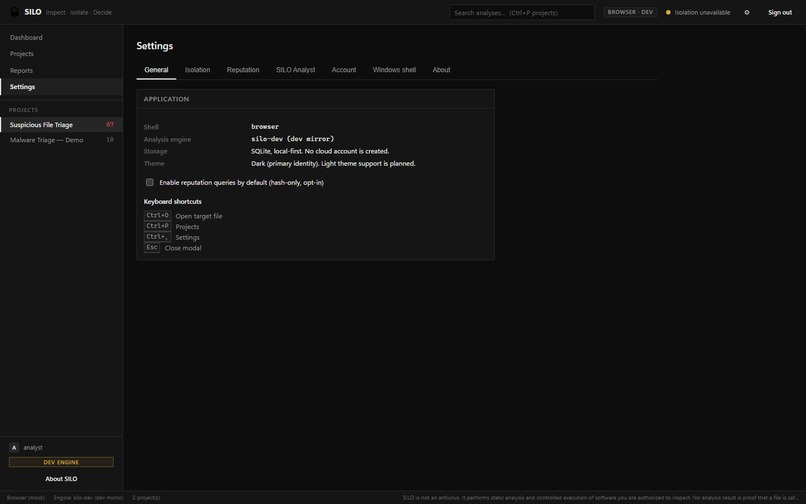
Task: Select the About tab
Action: pyautogui.click(x=441, y=70)
